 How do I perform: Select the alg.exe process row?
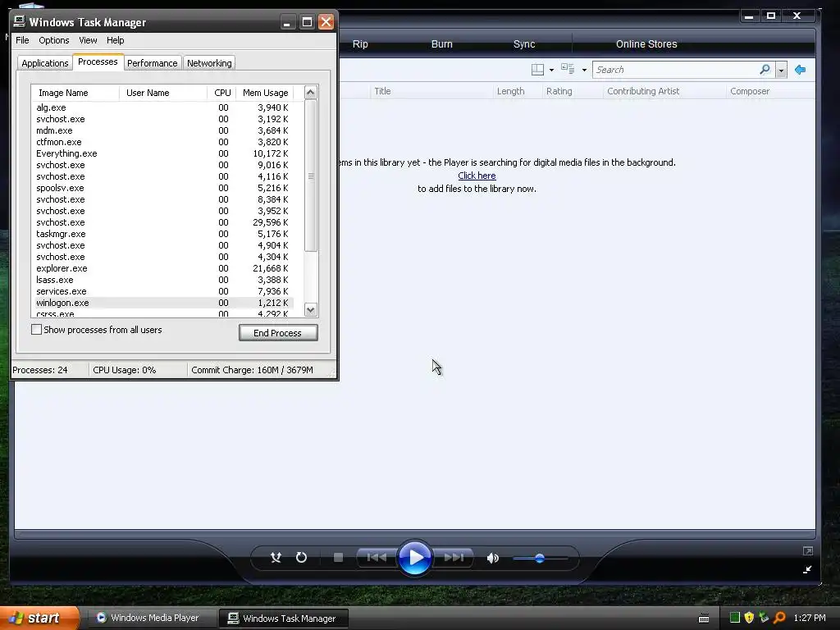(x=162, y=107)
